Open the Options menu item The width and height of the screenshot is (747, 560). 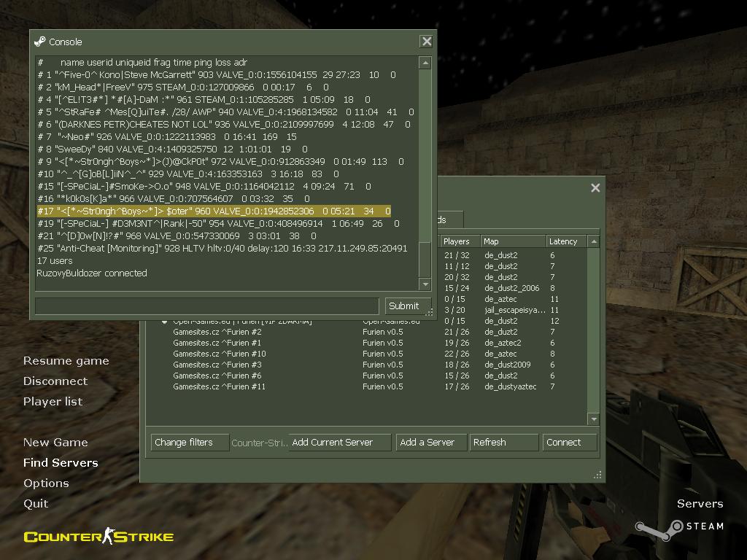[x=46, y=483]
